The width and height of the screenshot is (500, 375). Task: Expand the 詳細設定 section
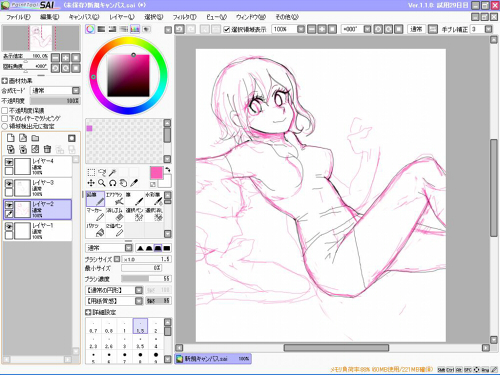(x=88, y=312)
